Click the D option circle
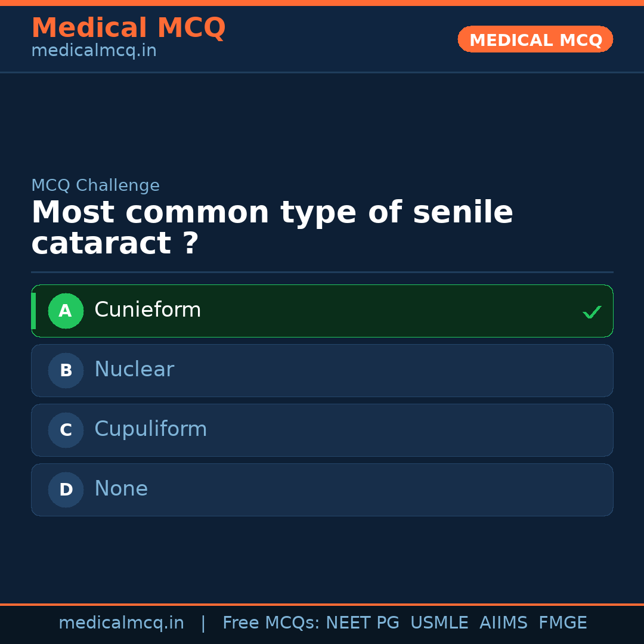644x644 pixels. pos(66,490)
